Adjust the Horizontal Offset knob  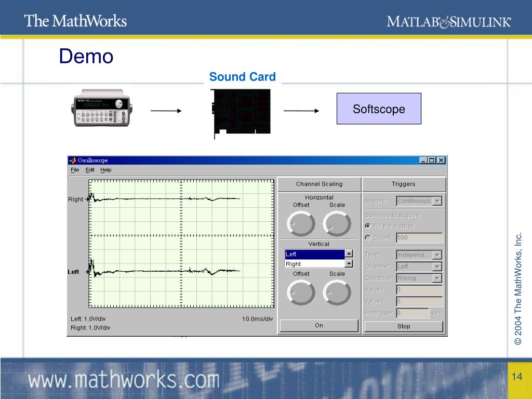(301, 223)
